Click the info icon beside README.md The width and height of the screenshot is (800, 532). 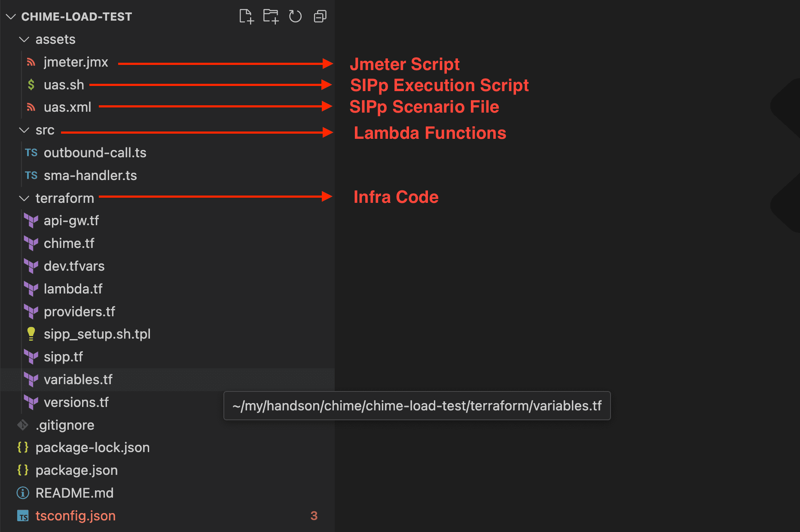23,493
